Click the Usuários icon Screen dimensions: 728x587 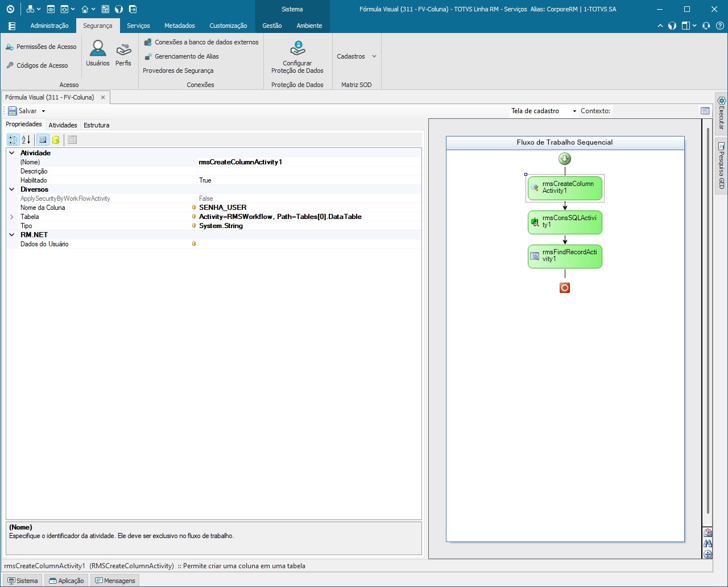click(x=98, y=53)
